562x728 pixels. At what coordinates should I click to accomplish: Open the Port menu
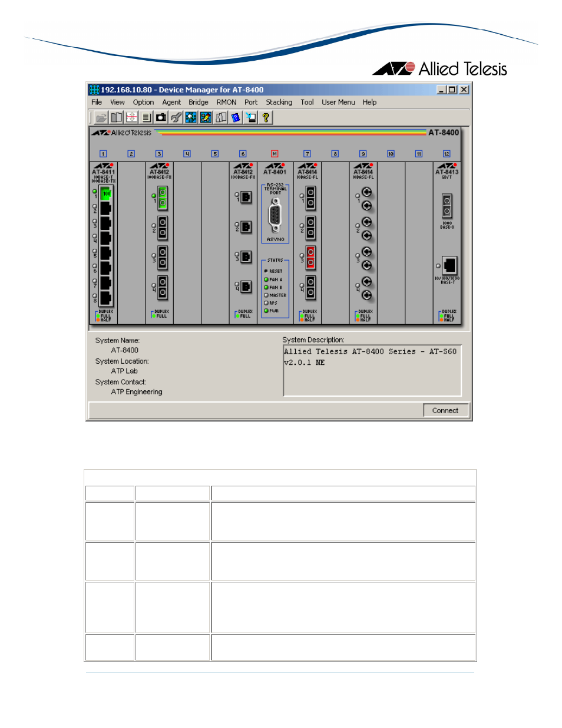(x=251, y=102)
